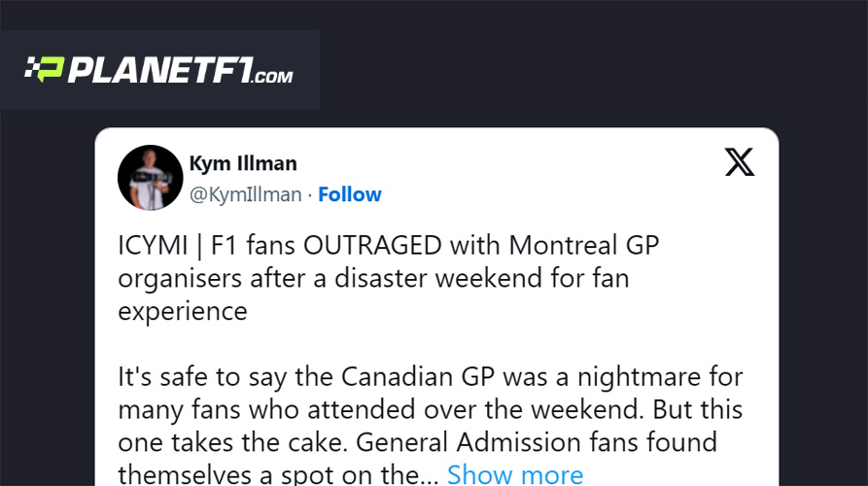Image resolution: width=868 pixels, height=486 pixels.
Task: Open Kym Illman's profile avatar
Action: [150, 178]
